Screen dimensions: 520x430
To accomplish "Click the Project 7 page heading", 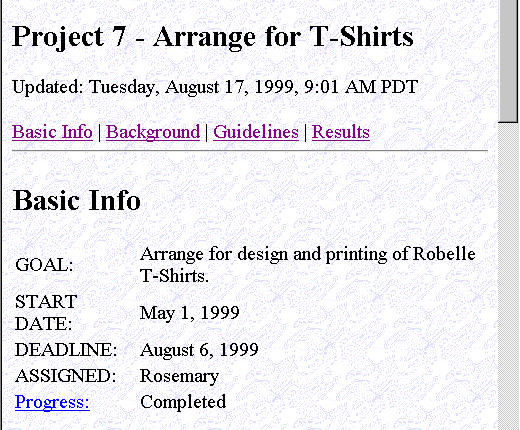I will (213, 37).
